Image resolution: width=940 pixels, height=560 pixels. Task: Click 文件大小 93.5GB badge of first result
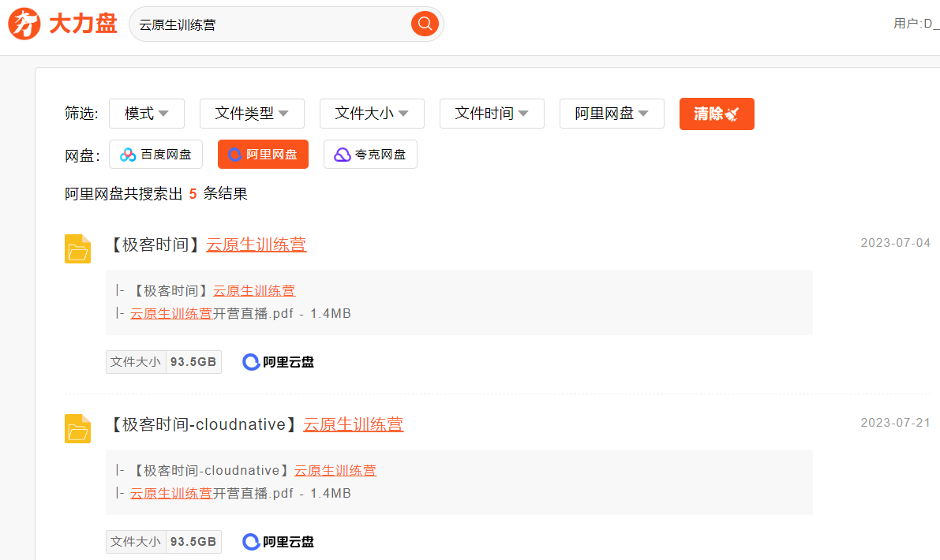tap(163, 362)
